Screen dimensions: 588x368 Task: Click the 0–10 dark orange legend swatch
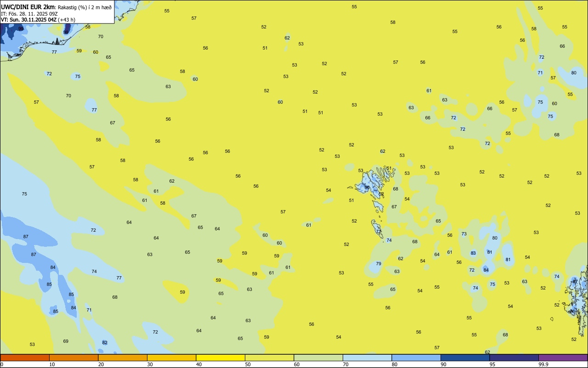pyautogui.click(x=25, y=357)
